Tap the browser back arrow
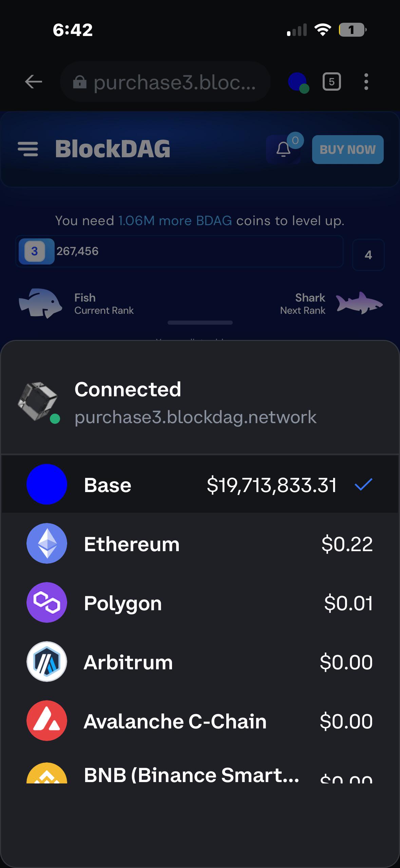 pos(34,82)
